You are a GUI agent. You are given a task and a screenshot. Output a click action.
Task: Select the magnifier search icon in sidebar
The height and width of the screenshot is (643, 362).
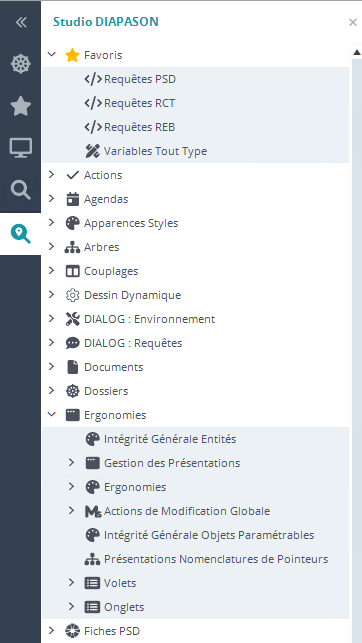(20, 190)
